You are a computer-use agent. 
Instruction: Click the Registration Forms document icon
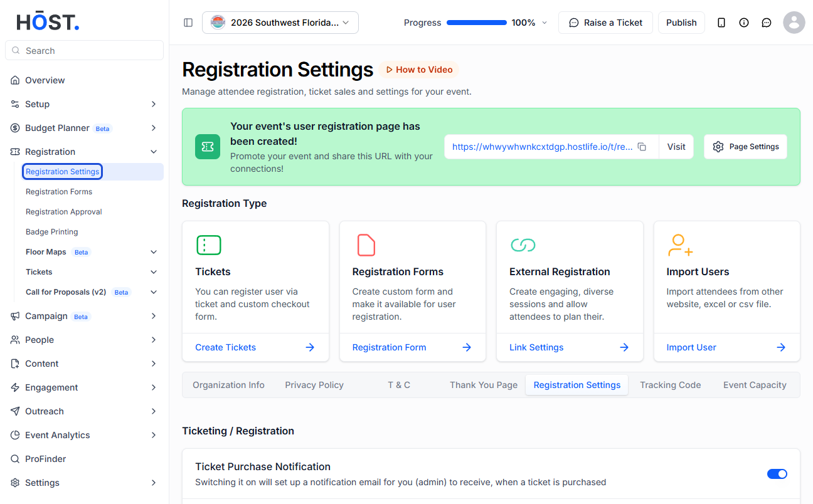pyautogui.click(x=366, y=245)
